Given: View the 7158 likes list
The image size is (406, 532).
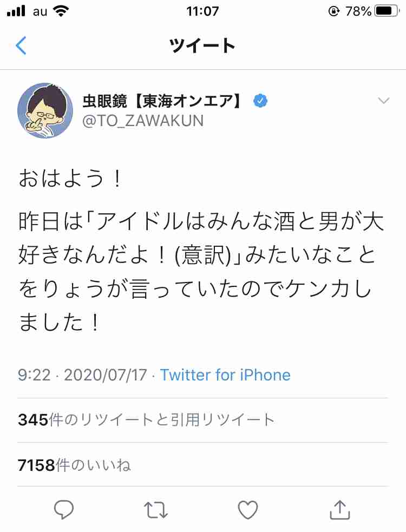Looking at the screenshot, I should click(x=74, y=465).
